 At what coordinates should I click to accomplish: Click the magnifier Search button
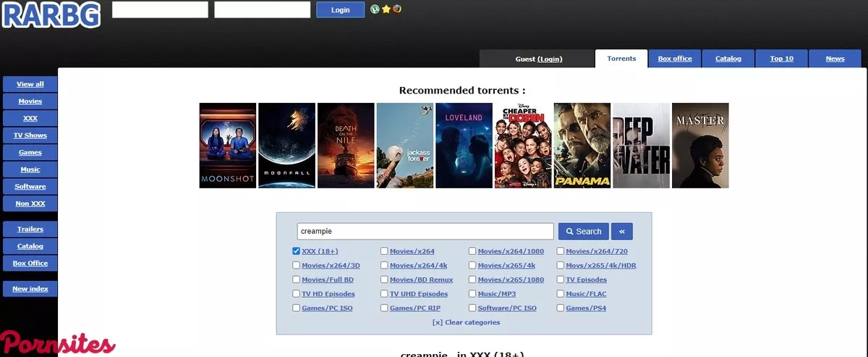pos(583,231)
